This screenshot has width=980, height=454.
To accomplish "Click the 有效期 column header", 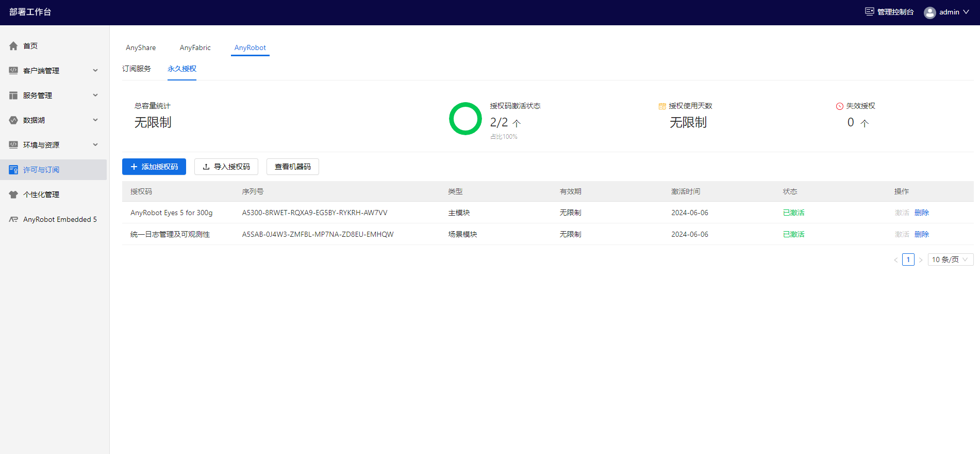I will click(570, 191).
